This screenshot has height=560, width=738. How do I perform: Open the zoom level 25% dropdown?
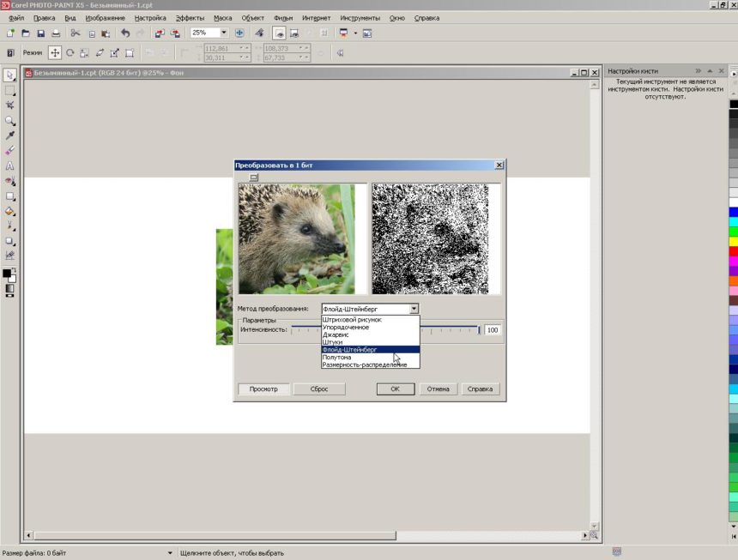(x=224, y=33)
